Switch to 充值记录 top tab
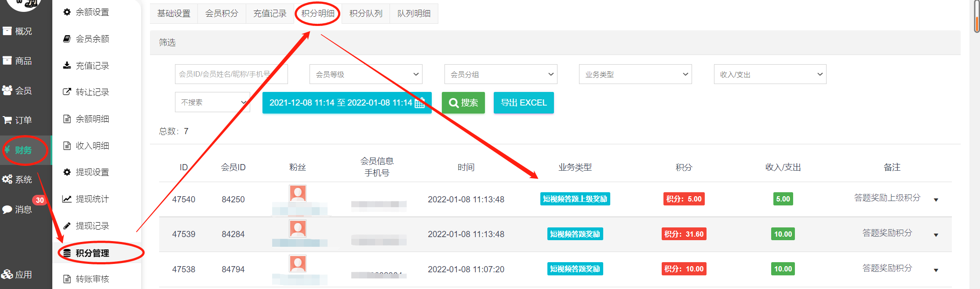 pos(270,14)
